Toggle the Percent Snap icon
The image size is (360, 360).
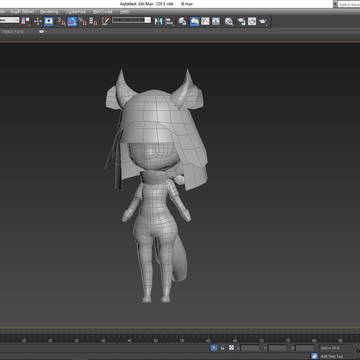(x=83, y=21)
